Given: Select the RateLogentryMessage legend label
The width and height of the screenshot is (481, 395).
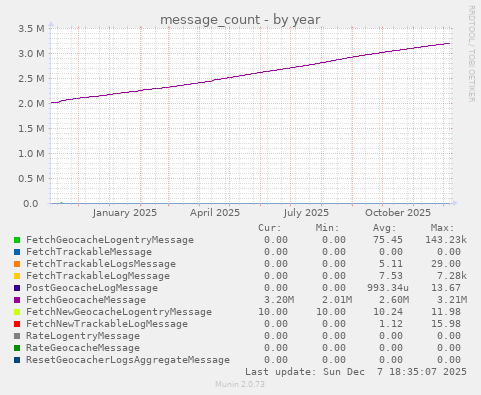Looking at the screenshot, I should pyautogui.click(x=83, y=336).
